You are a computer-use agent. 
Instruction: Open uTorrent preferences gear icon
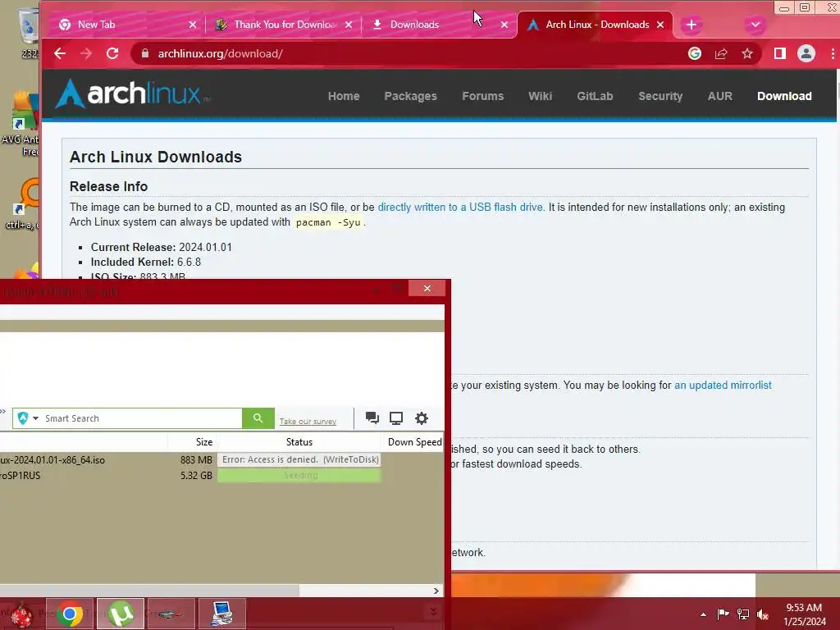point(422,418)
